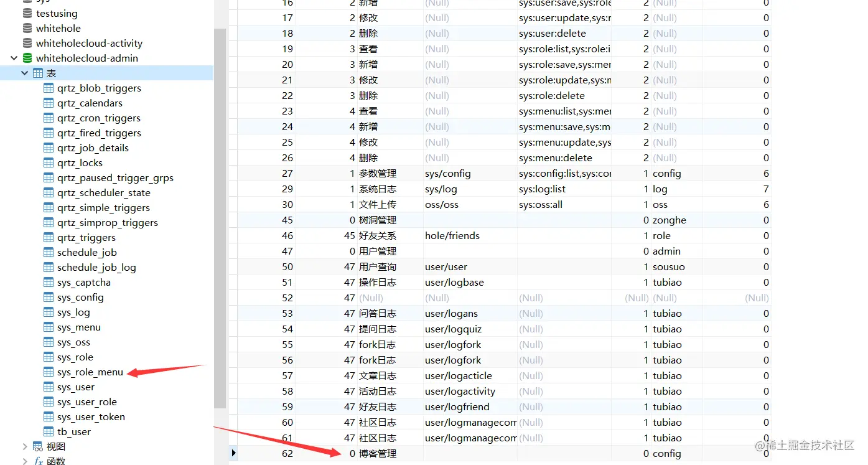Select the sys_role_menu table
868x465 pixels.
coord(90,372)
